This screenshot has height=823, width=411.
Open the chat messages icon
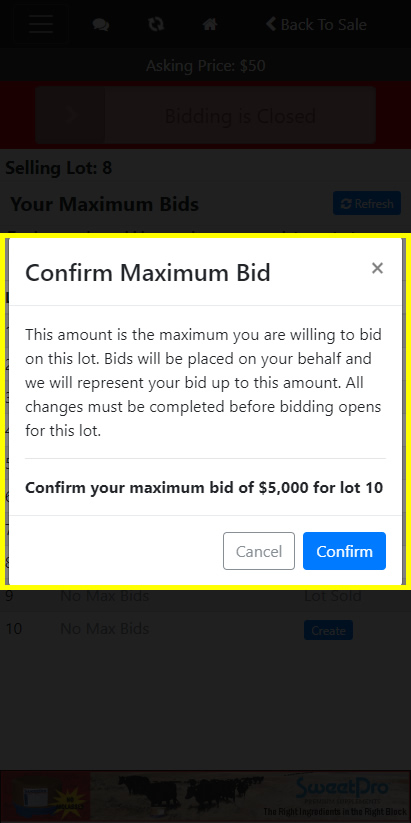pyautogui.click(x=101, y=25)
